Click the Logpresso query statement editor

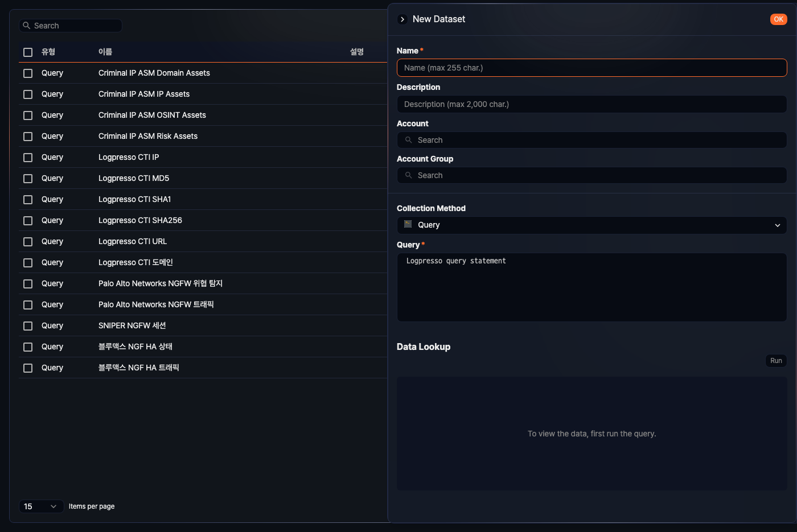(x=591, y=287)
